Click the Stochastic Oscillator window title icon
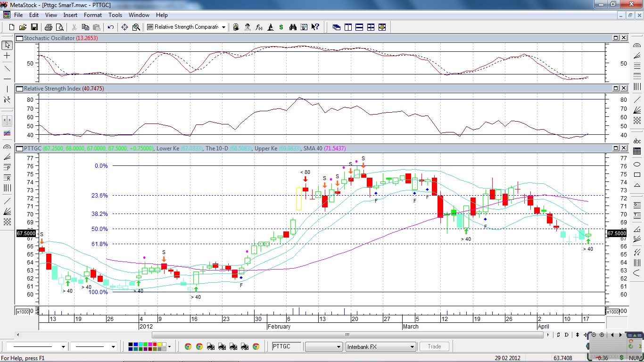 coord(20,38)
